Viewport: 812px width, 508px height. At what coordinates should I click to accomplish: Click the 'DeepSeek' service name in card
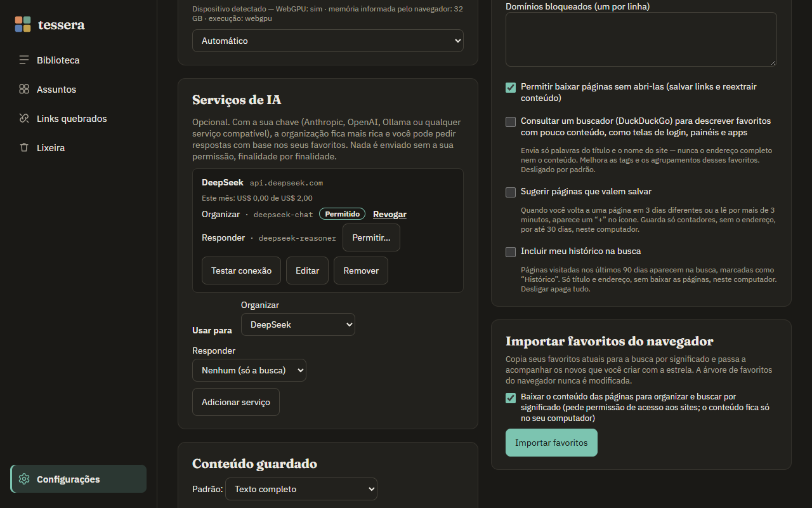coord(223,182)
